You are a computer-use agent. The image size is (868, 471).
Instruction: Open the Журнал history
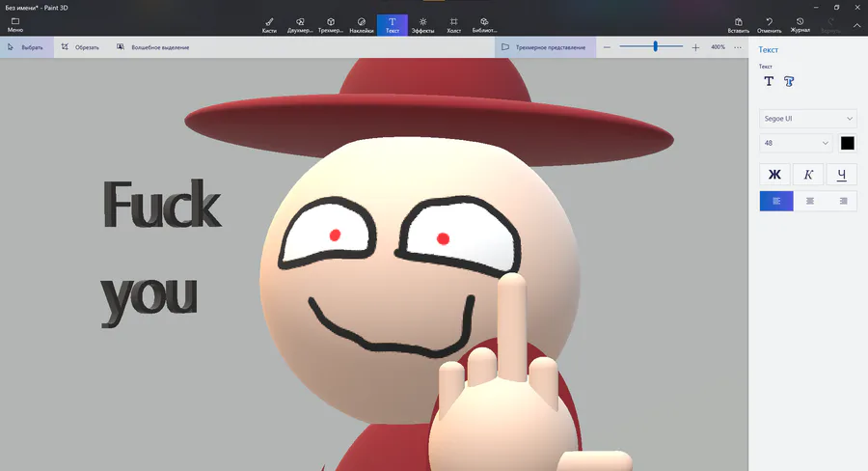click(x=800, y=25)
